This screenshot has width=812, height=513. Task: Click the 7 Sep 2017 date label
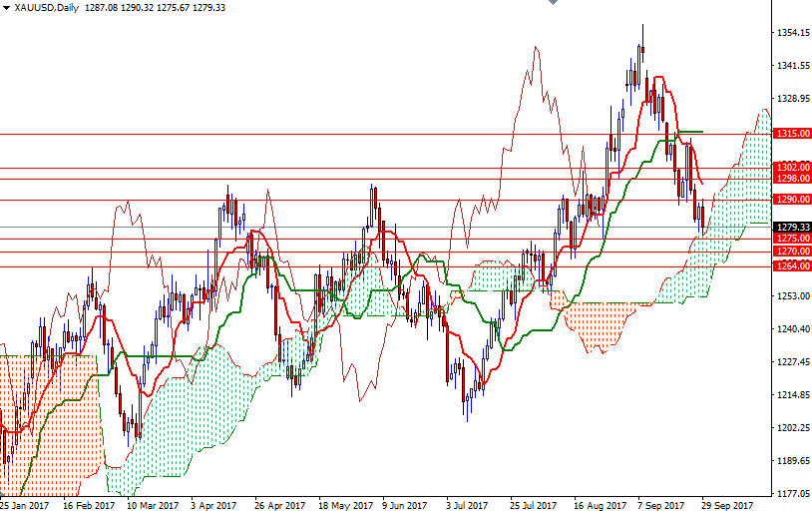[661, 505]
